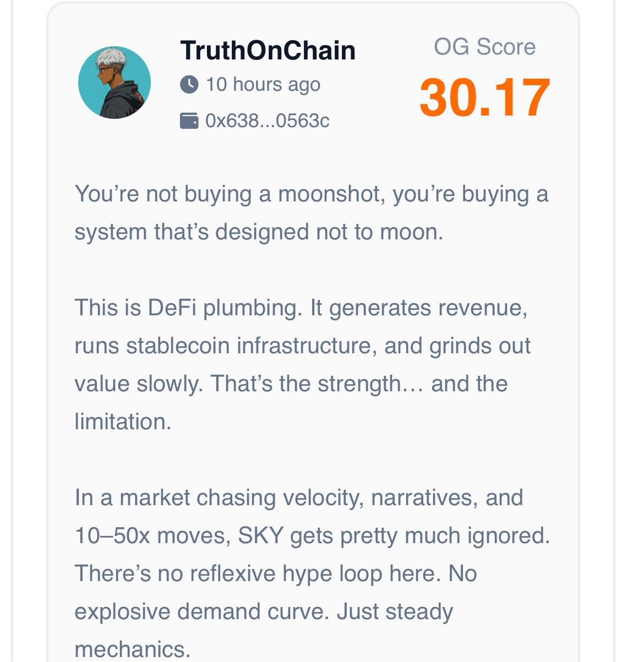The width and height of the screenshot is (644, 662).
Task: Tap the 10 hours ago timestamp
Action: (x=263, y=85)
